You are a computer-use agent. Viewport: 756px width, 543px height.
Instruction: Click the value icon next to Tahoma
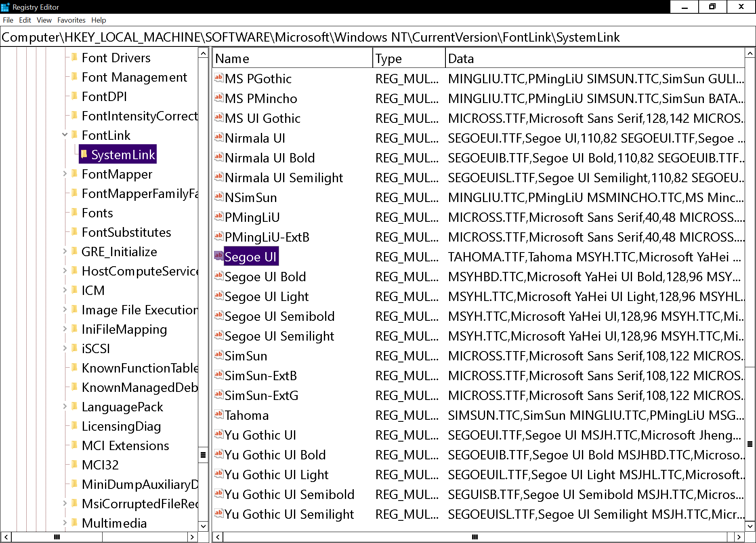(x=218, y=415)
